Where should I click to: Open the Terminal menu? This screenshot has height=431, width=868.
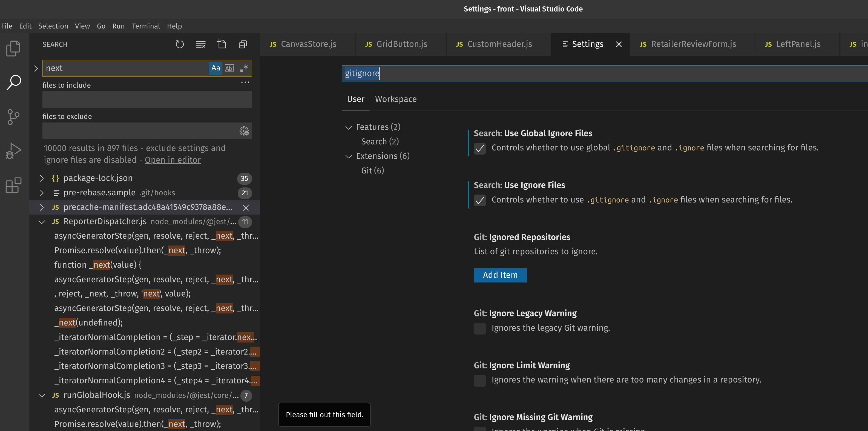click(x=146, y=26)
